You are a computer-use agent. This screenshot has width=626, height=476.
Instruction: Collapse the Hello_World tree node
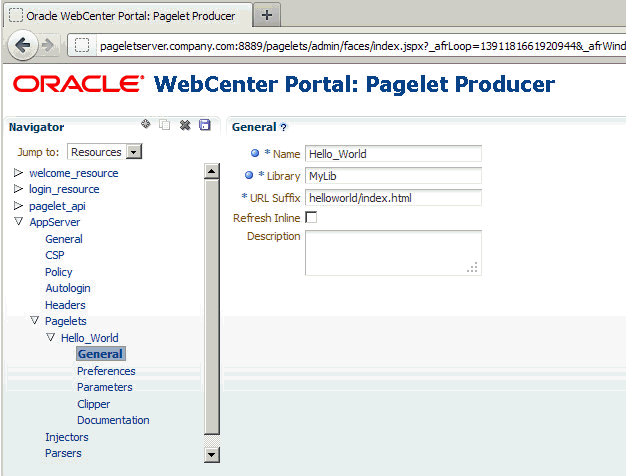point(50,337)
